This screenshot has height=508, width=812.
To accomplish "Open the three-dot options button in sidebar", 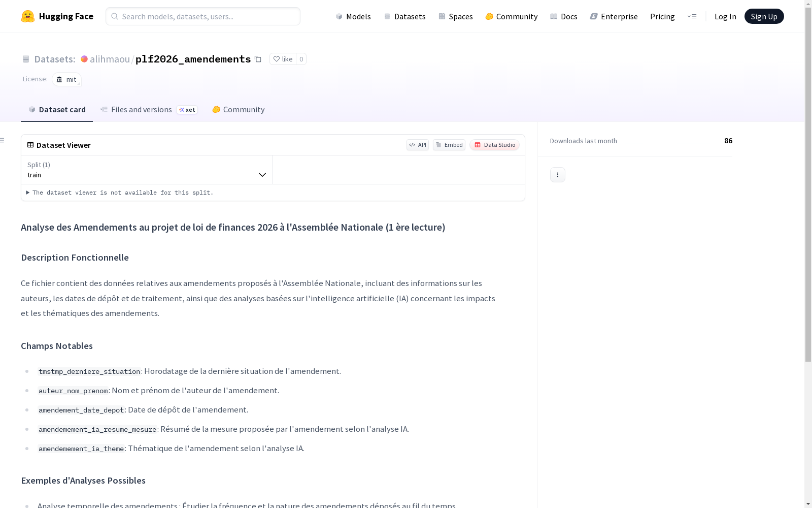I will tap(558, 175).
